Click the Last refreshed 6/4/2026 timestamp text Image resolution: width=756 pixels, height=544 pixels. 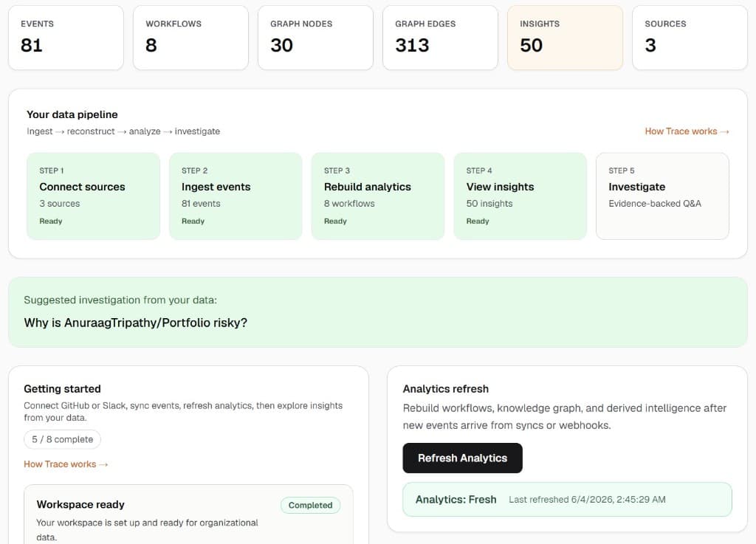587,500
